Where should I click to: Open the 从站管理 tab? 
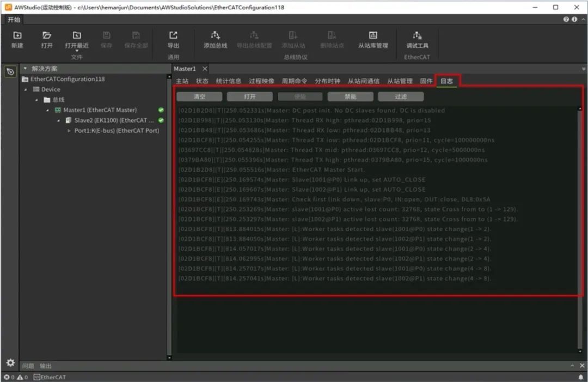point(400,81)
